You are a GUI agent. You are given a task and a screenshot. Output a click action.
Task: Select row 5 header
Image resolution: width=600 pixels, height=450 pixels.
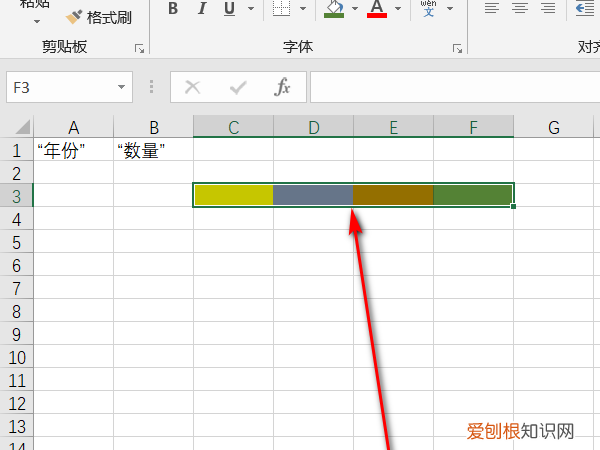16,242
